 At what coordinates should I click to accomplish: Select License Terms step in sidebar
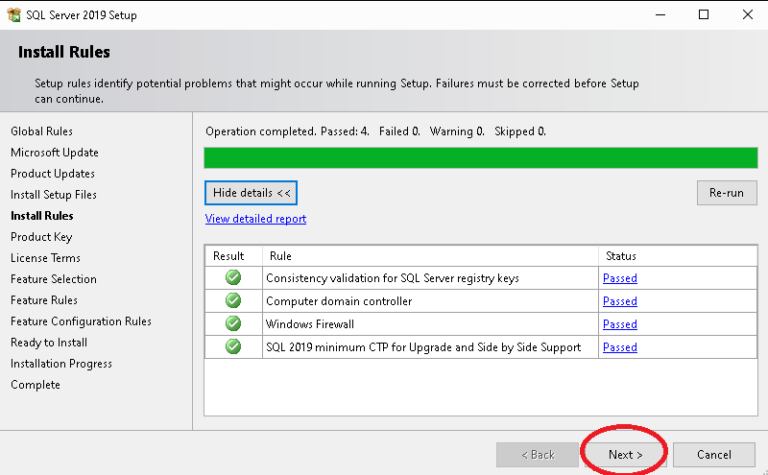coord(45,258)
